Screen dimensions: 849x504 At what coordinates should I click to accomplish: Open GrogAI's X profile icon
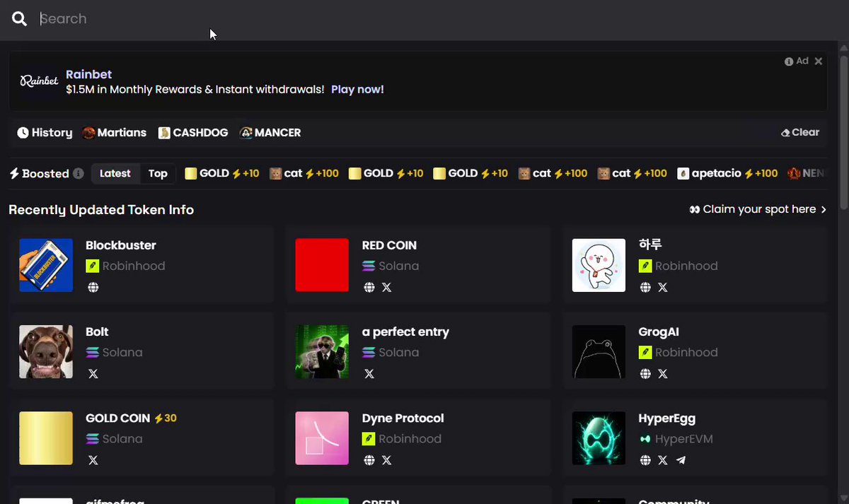pyautogui.click(x=663, y=374)
